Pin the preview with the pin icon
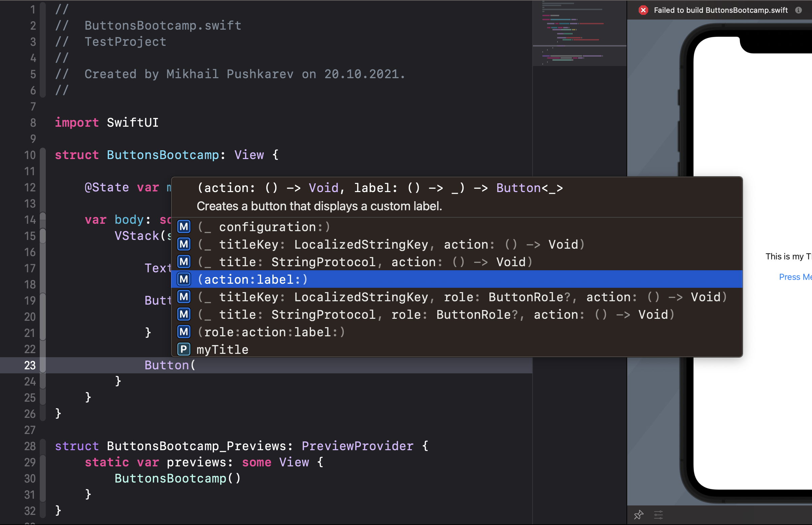Screen dimensions: 812x525 tap(639, 515)
